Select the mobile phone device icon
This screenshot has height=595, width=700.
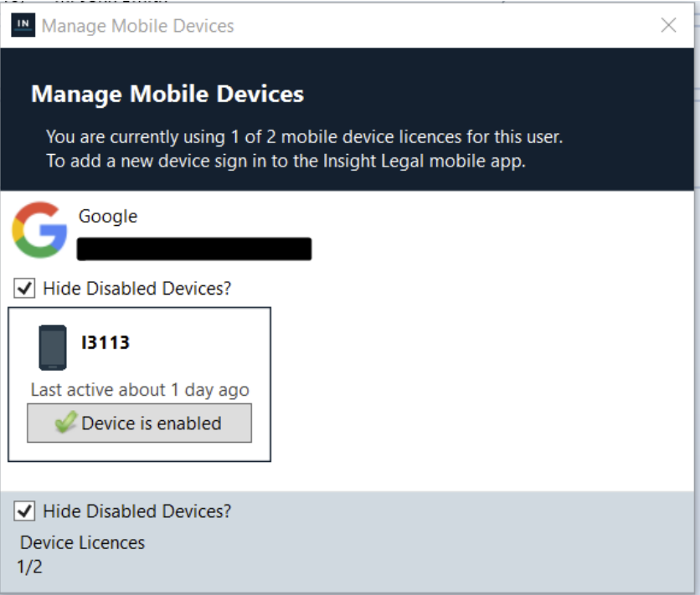(x=53, y=347)
